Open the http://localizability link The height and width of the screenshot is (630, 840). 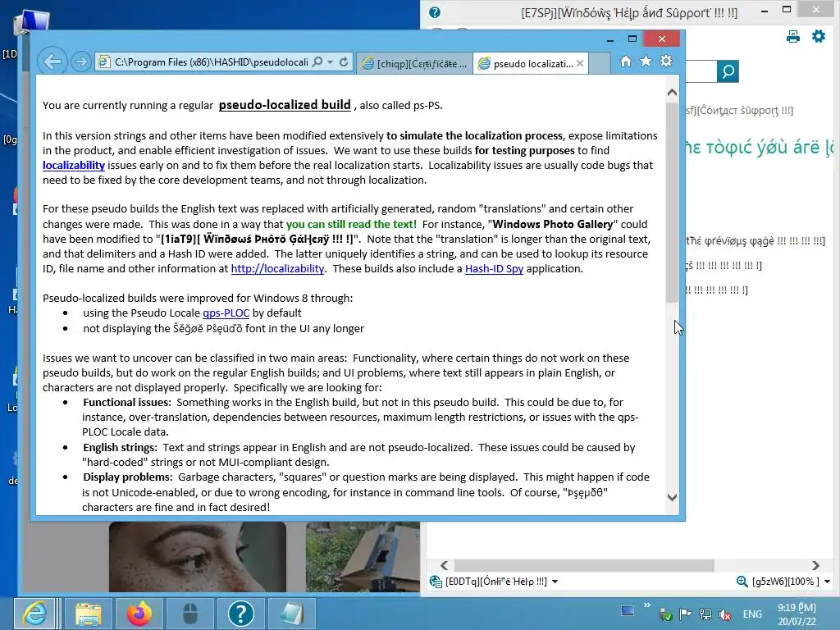(x=277, y=268)
